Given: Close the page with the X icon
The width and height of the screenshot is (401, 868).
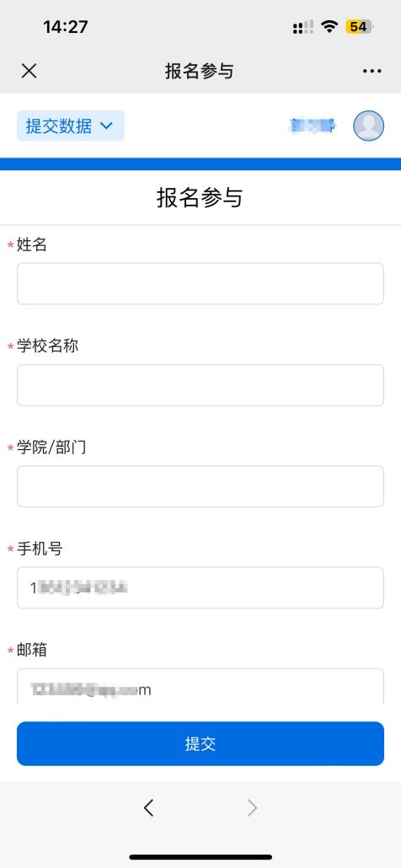Looking at the screenshot, I should (x=29, y=71).
